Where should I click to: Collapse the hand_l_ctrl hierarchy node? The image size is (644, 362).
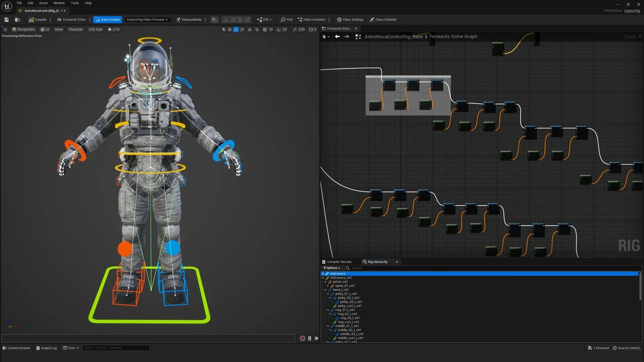click(325, 290)
